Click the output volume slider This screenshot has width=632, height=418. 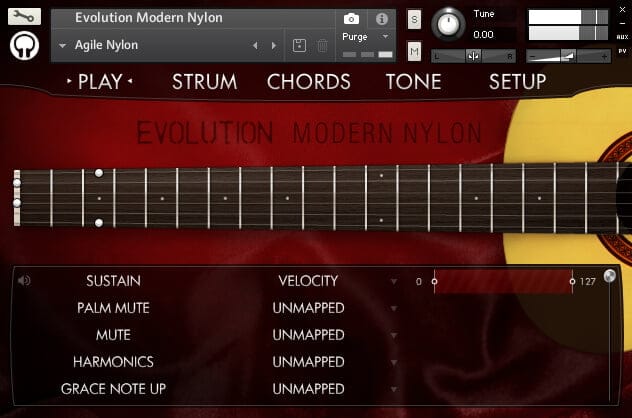pos(569,56)
